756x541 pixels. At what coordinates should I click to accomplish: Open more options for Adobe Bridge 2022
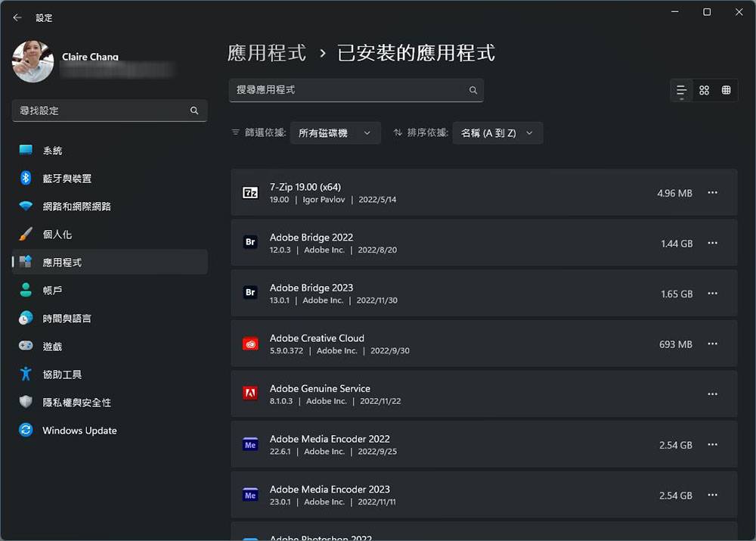711,243
